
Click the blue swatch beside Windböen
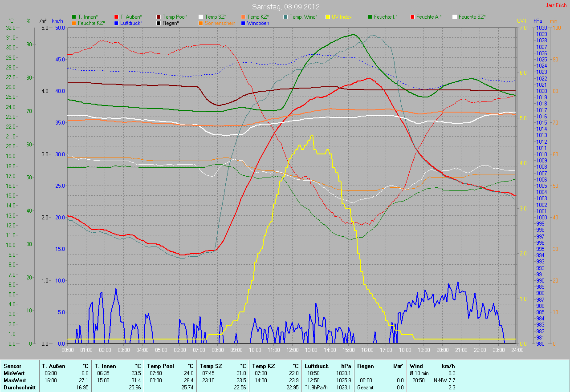coord(243,23)
